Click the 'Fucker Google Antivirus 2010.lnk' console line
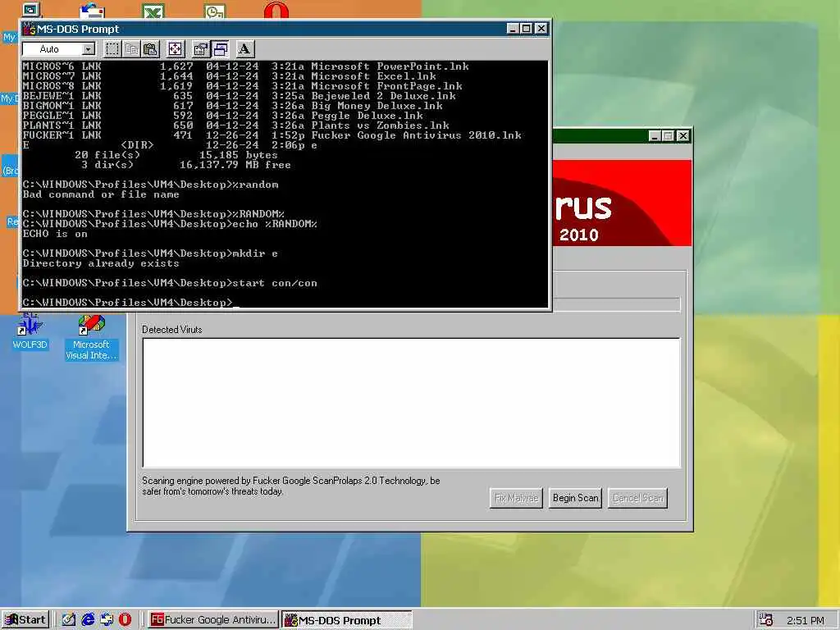Screen dimensions: 840x630 272,135
